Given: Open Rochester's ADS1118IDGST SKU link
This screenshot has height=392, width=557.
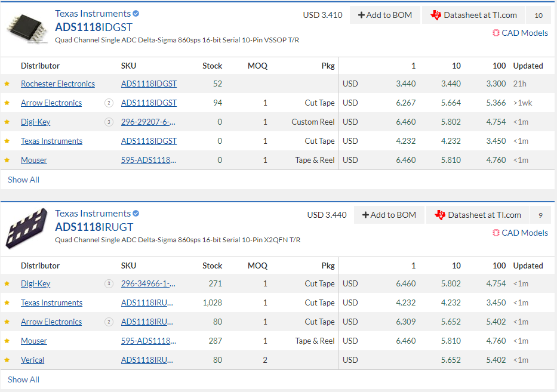Looking at the screenshot, I should coord(149,84).
